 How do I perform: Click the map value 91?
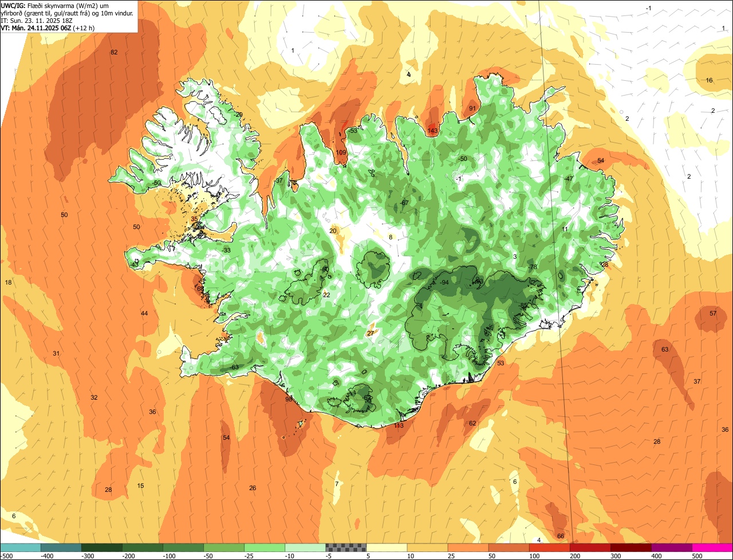472,108
